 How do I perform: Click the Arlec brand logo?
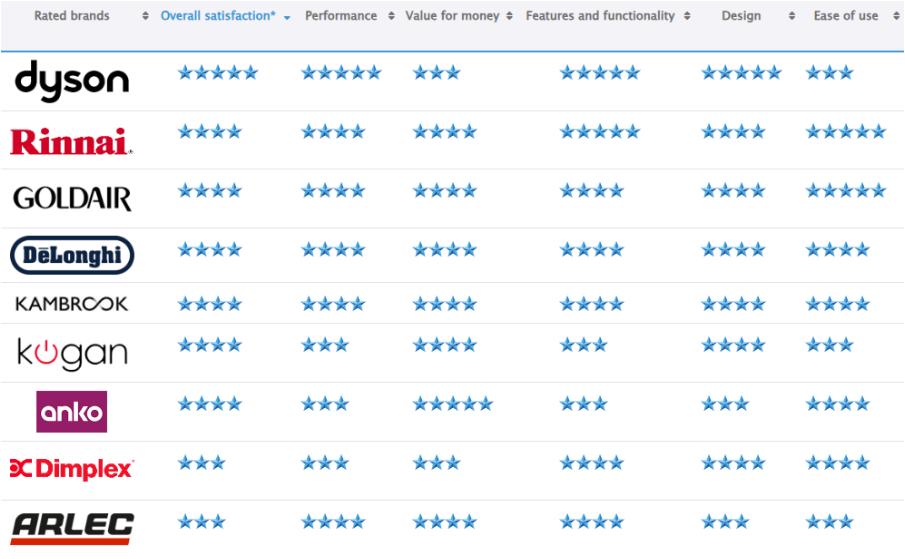[72, 528]
